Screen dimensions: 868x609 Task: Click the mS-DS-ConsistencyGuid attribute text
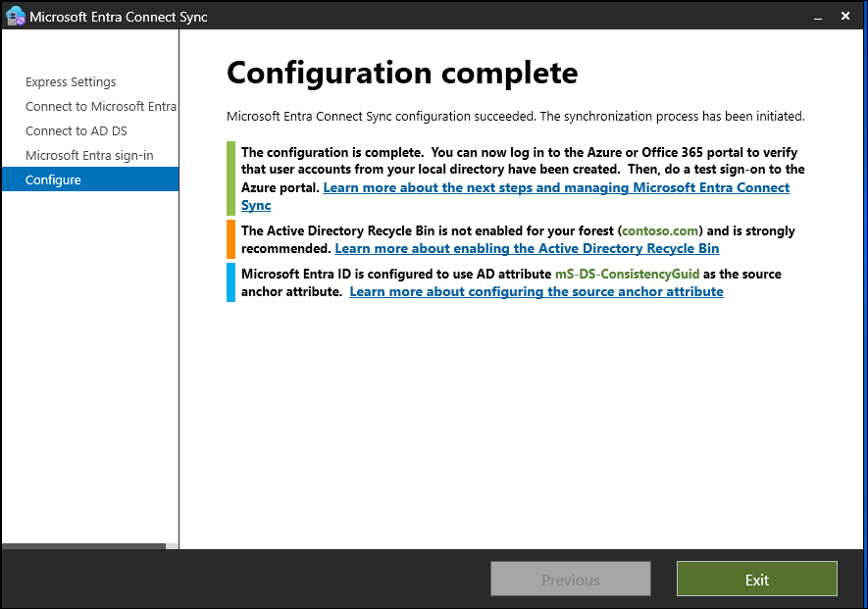tap(627, 274)
